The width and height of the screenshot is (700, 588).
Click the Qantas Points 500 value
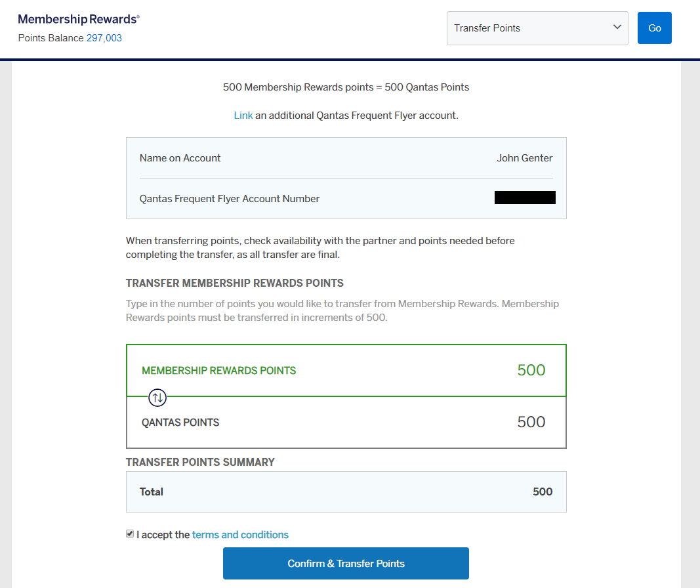click(x=531, y=422)
